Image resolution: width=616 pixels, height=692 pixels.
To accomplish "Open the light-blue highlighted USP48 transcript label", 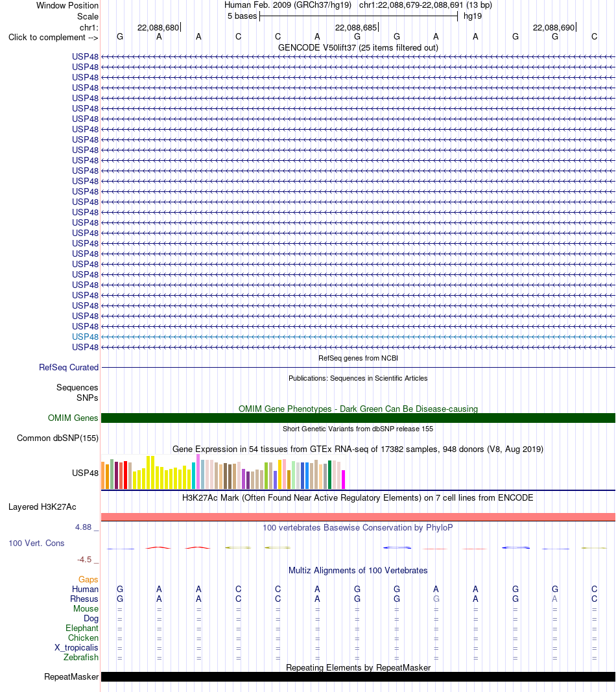I will tap(85, 337).
